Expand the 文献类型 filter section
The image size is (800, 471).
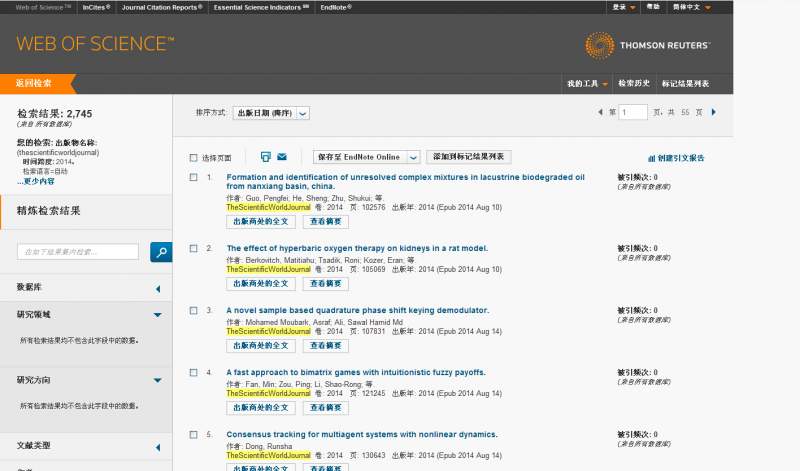158,448
